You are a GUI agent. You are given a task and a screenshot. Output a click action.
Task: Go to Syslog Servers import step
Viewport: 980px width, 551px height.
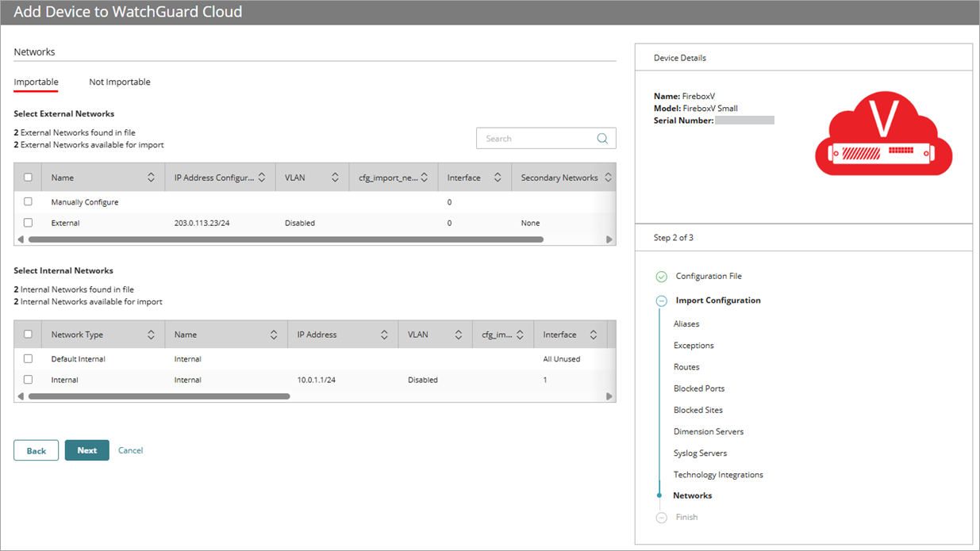click(x=701, y=453)
